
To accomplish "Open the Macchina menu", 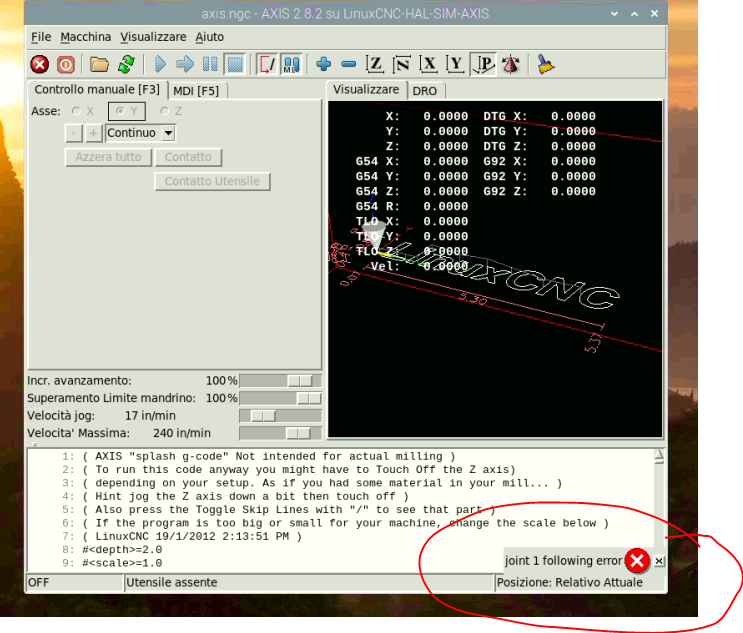I will click(86, 37).
